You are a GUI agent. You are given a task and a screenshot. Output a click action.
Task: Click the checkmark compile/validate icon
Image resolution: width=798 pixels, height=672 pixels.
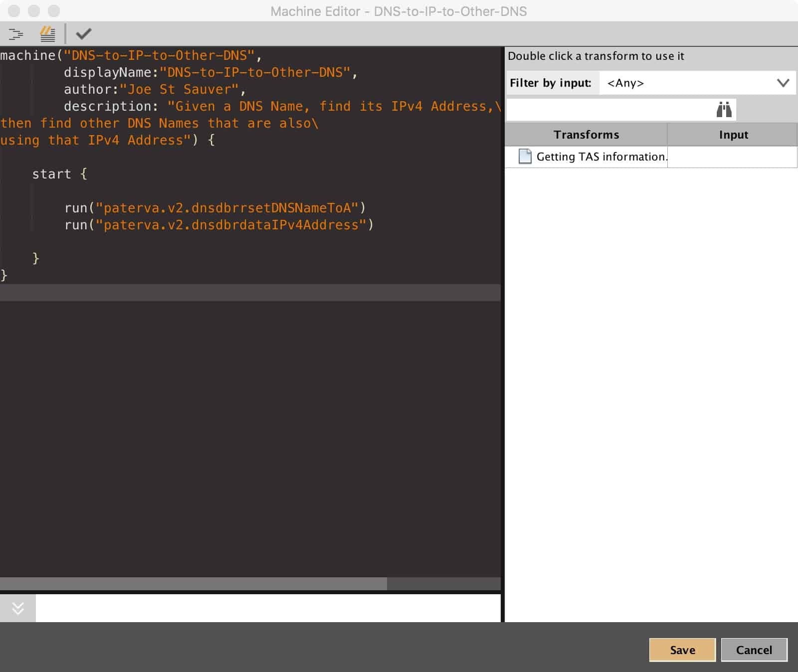click(83, 34)
